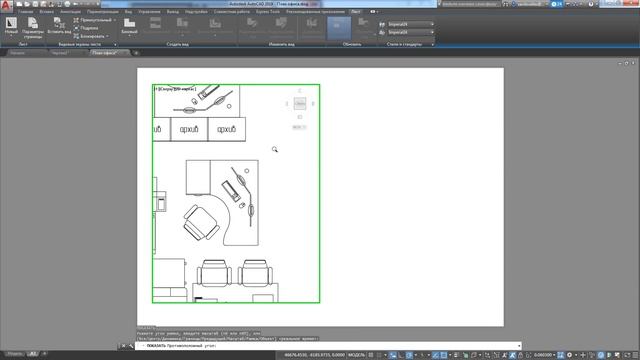The height and width of the screenshot is (360, 640).
Task: Switch to the Express Tools ribbon tab
Action: [268, 11]
